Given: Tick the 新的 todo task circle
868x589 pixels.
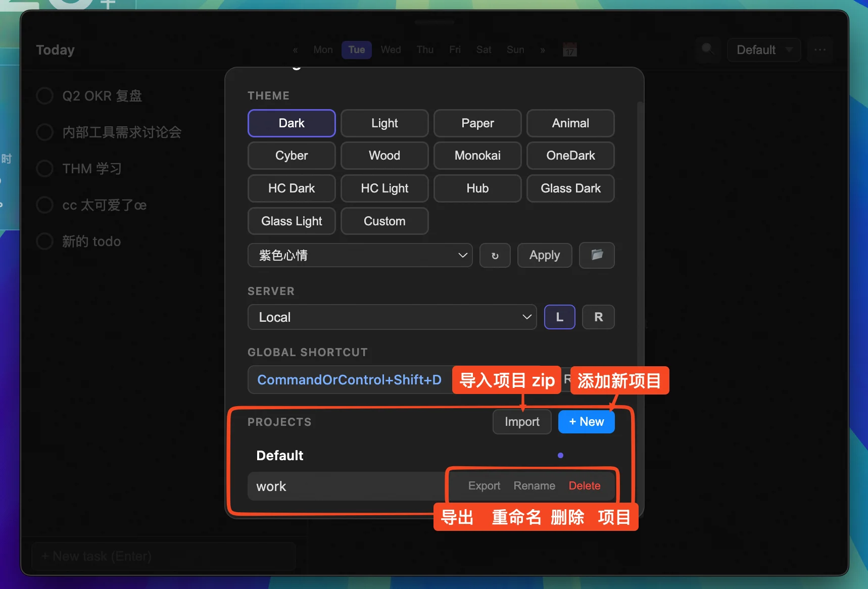Looking at the screenshot, I should 45,241.
